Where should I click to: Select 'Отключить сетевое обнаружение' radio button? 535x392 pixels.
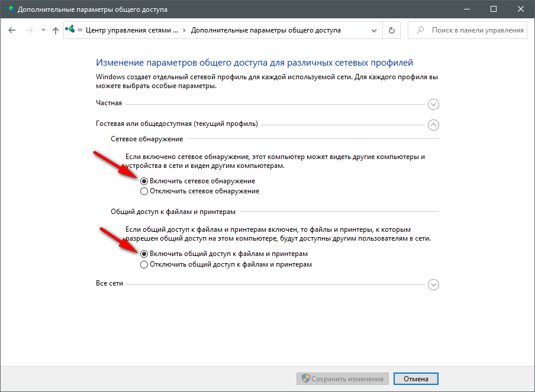click(144, 192)
